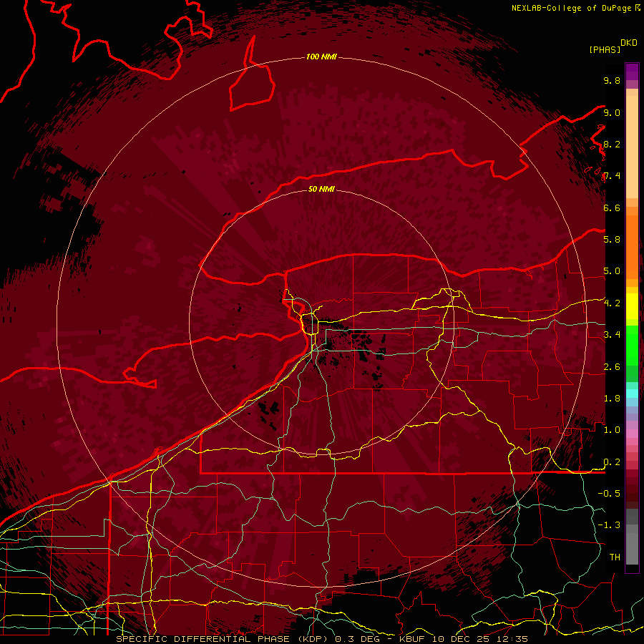
Task: Click the TH label at the bottom of the scale
Action: click(615, 557)
